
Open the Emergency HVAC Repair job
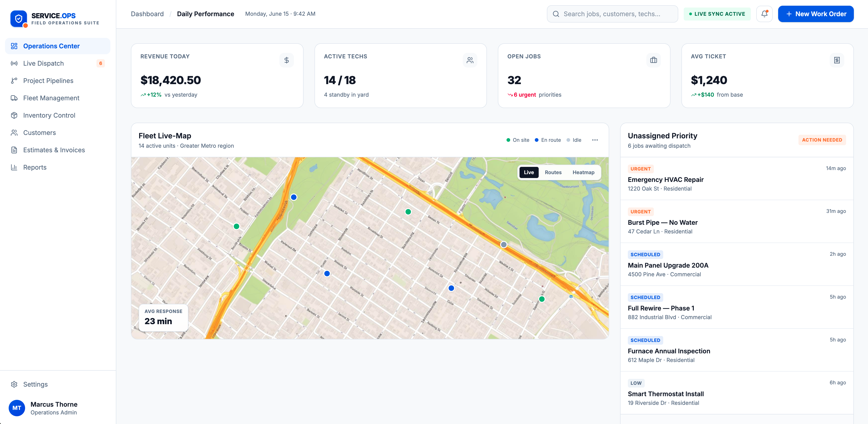point(737,178)
